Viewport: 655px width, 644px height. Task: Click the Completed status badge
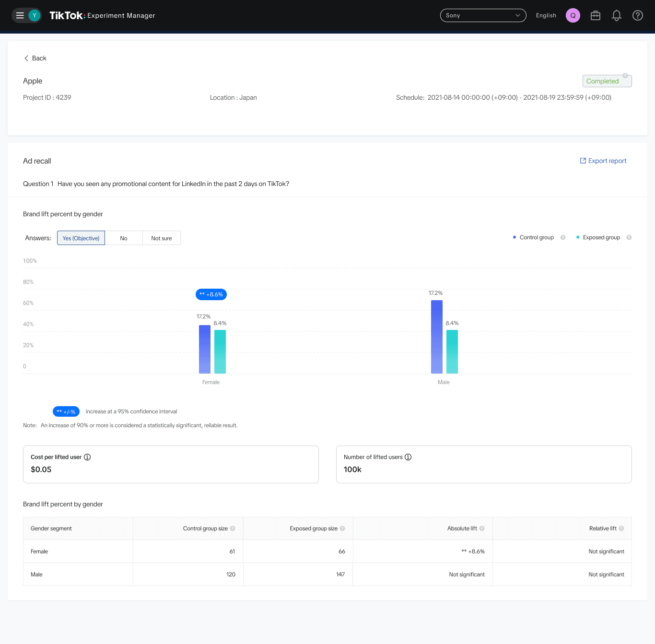[x=607, y=81]
